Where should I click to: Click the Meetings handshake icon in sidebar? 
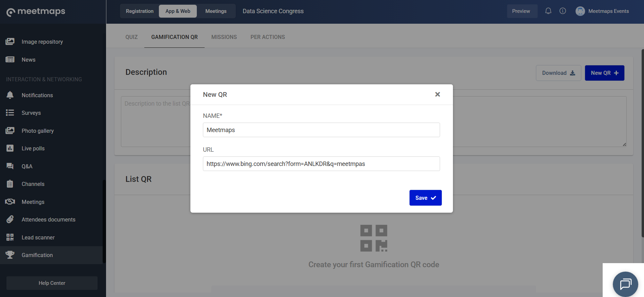(x=10, y=202)
